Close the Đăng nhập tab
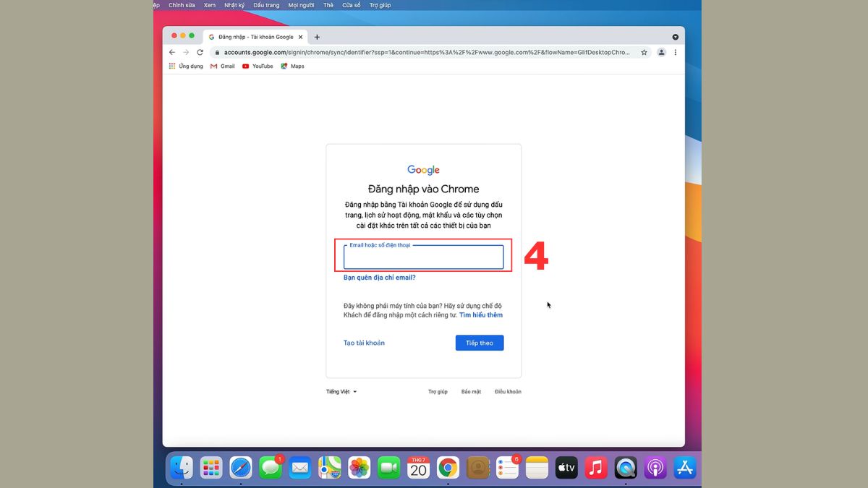 [x=300, y=37]
